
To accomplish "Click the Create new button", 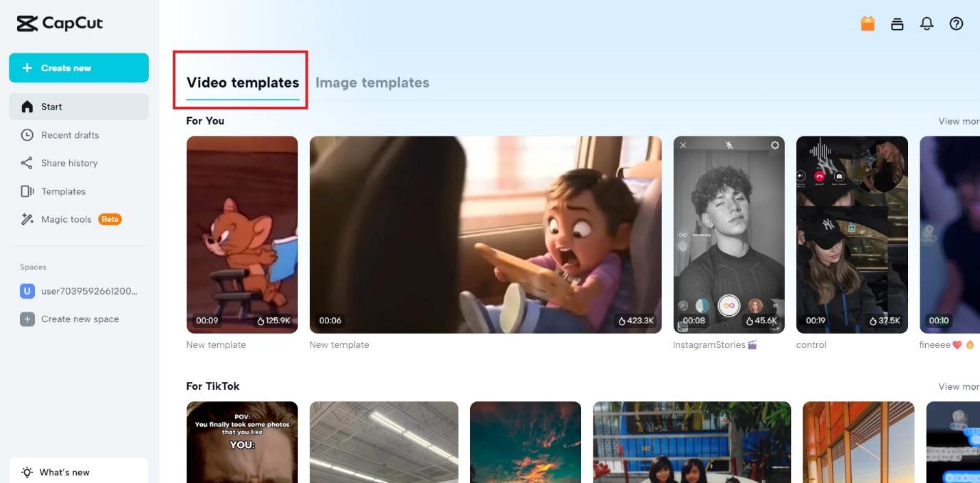I will coord(79,68).
